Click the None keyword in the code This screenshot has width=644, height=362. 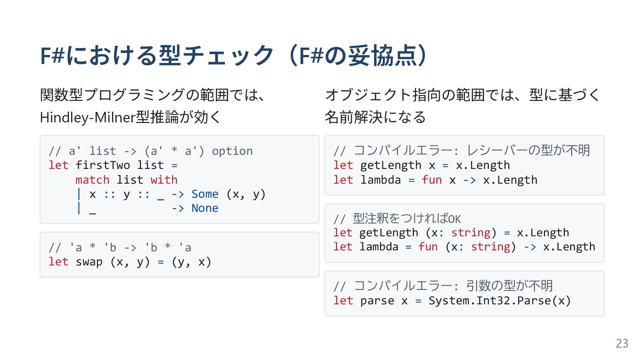(x=205, y=208)
